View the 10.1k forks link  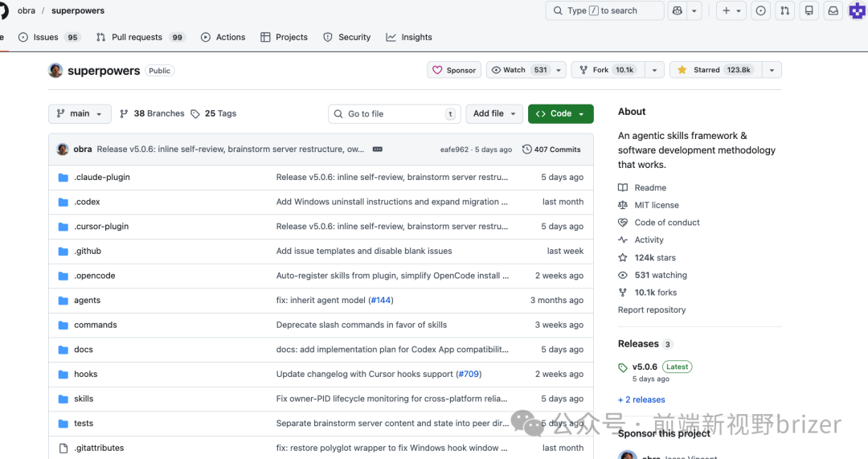(647, 293)
